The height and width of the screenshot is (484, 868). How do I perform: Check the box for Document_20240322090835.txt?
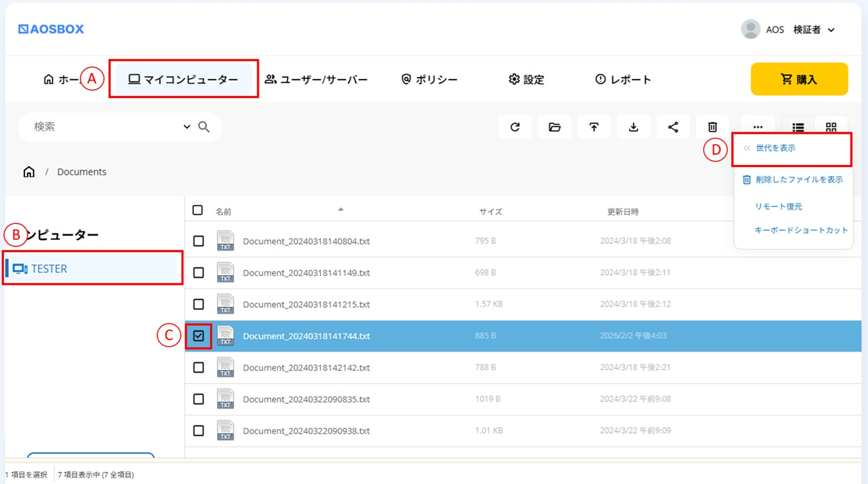pos(199,399)
